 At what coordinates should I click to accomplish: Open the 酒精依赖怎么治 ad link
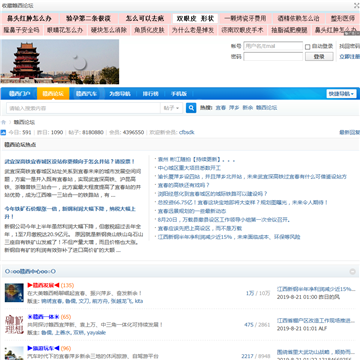(298, 18)
